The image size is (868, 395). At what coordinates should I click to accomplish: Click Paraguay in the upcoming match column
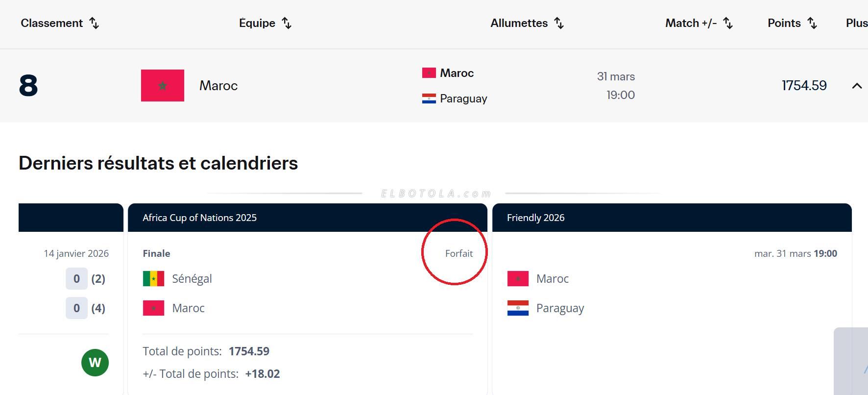point(463,99)
